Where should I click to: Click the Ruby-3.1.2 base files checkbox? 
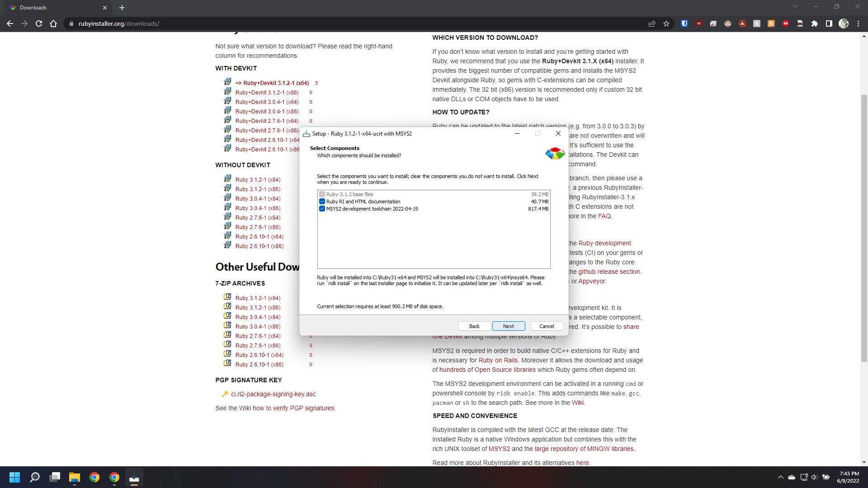[322, 194]
